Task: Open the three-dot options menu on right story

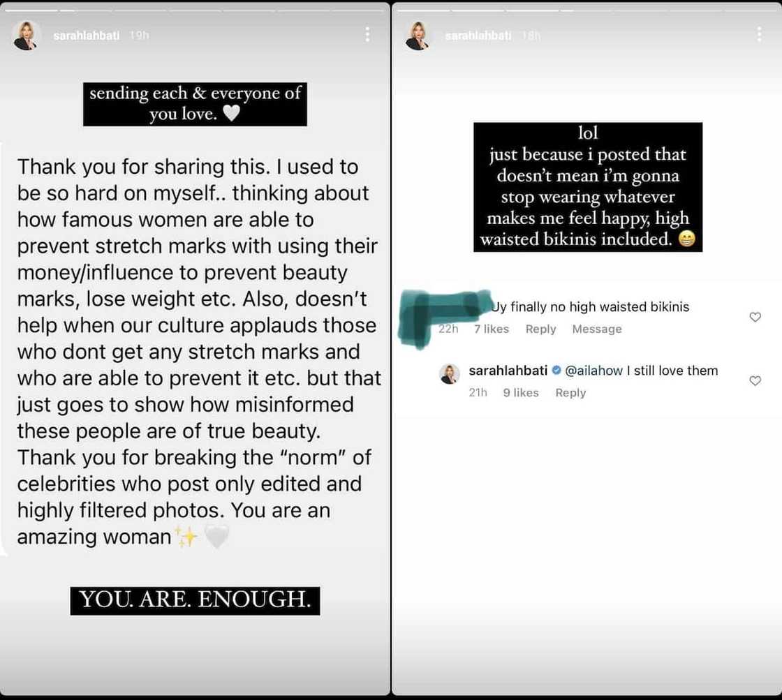Action: (x=760, y=33)
